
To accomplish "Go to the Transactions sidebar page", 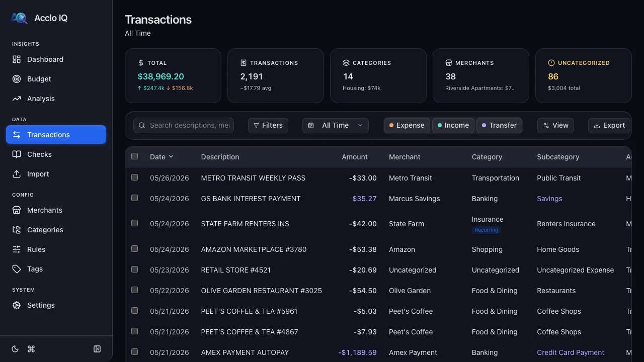I will pyautogui.click(x=56, y=135).
